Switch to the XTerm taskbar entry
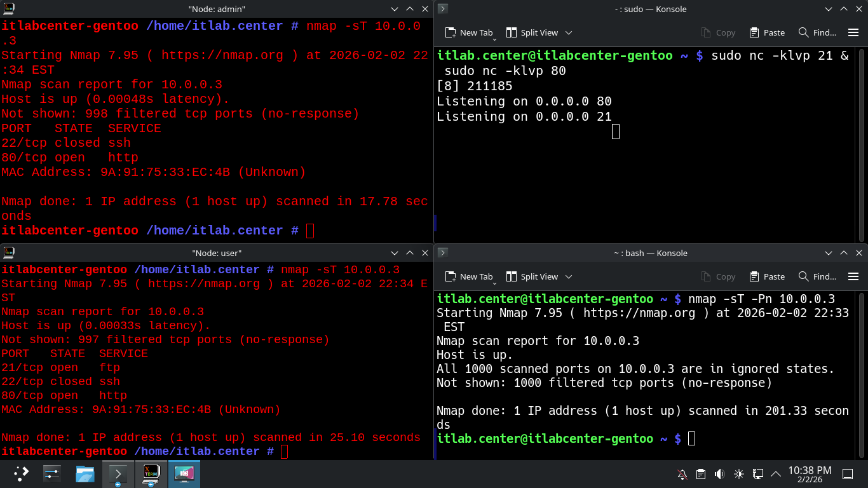This screenshot has width=868, height=488. point(151,474)
